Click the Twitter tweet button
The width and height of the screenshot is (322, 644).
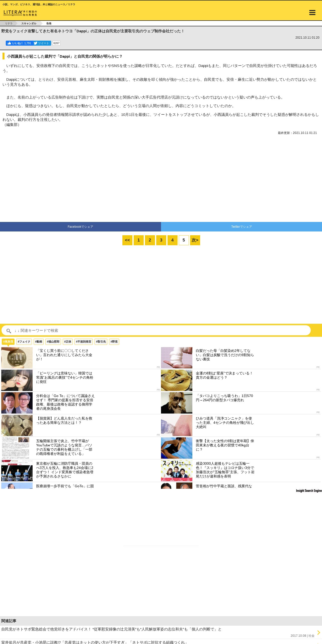click(42, 43)
